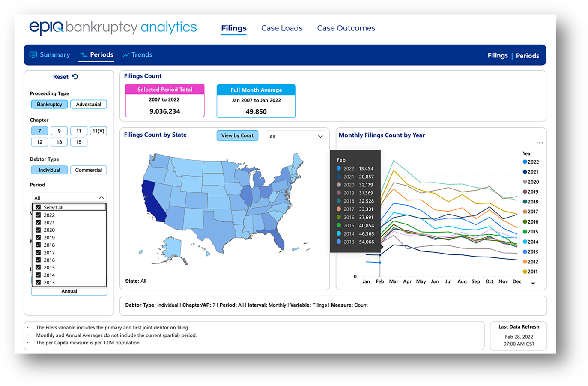
Task: Click the 2022 legend color dot
Action: tap(525, 162)
